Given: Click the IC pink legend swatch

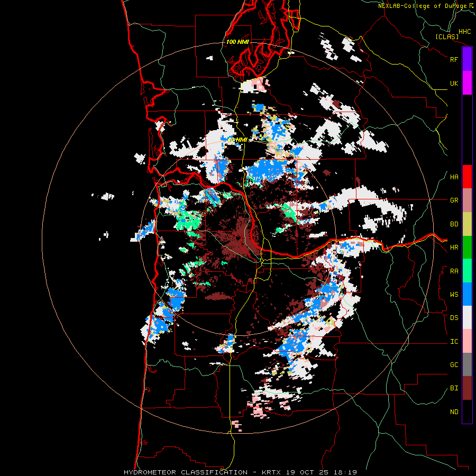Looking at the screenshot, I should click(x=467, y=341).
